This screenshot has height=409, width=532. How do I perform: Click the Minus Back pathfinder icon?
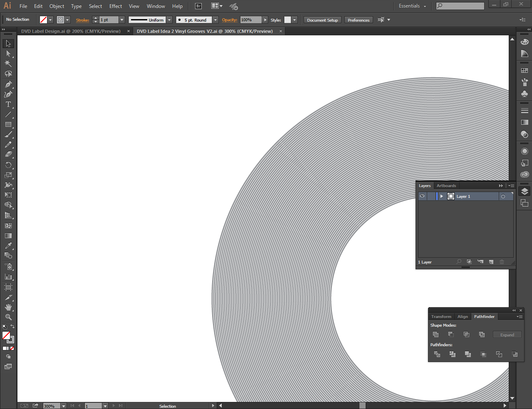point(515,354)
